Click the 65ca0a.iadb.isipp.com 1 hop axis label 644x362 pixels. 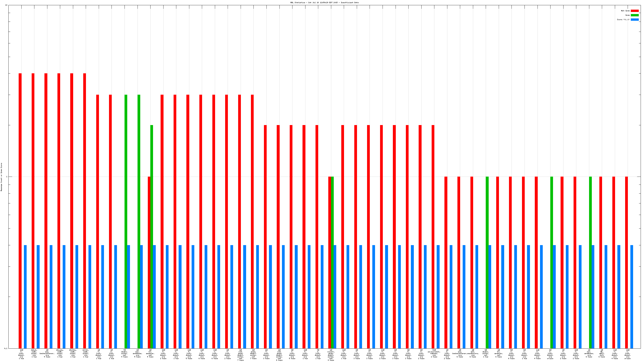tap(60, 353)
